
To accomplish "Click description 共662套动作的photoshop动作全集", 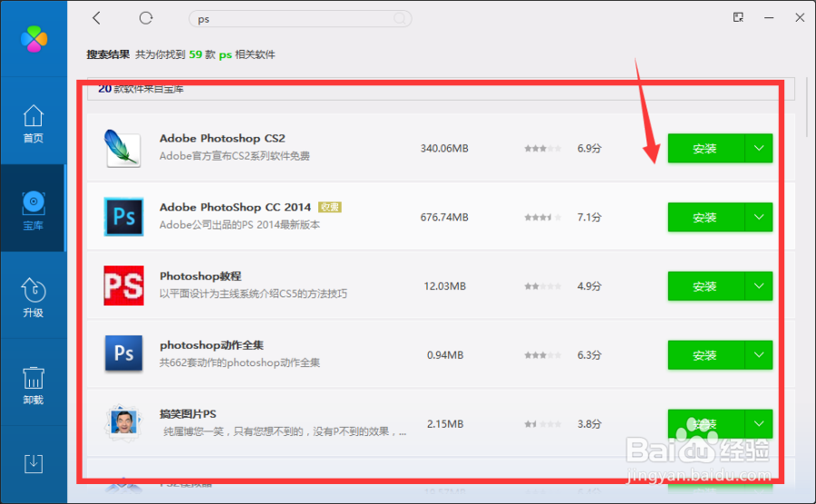I will (x=239, y=363).
